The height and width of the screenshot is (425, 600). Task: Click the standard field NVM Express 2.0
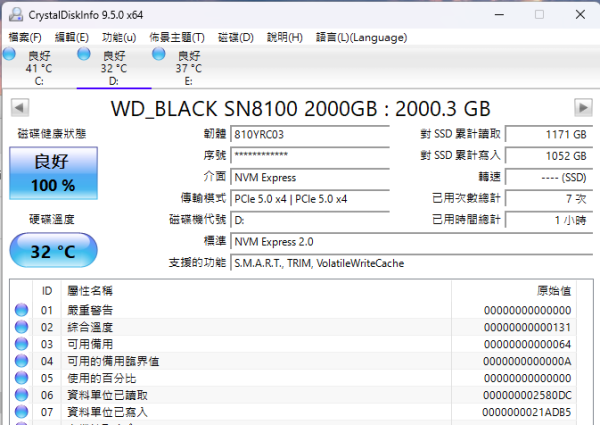tap(412, 242)
